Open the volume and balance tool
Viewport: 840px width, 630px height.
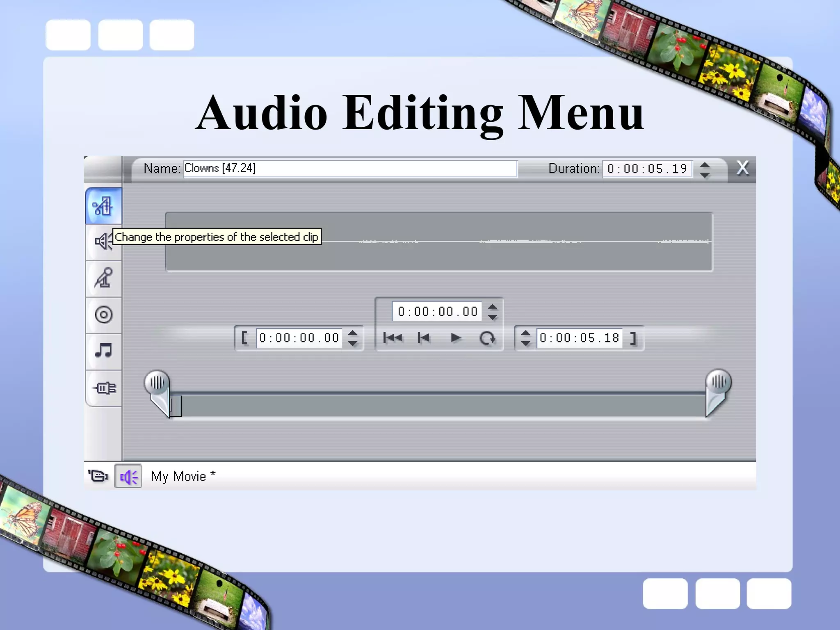pos(103,242)
